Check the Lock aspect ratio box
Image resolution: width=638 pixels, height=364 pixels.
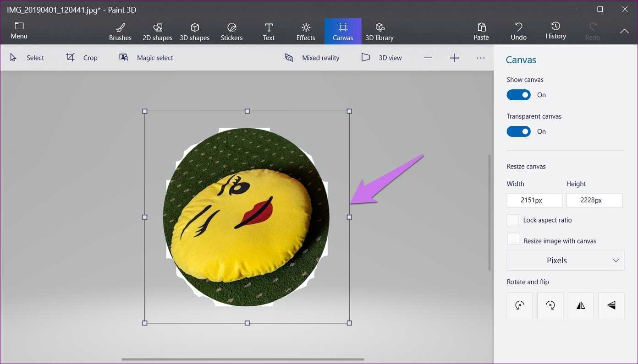[x=513, y=220]
